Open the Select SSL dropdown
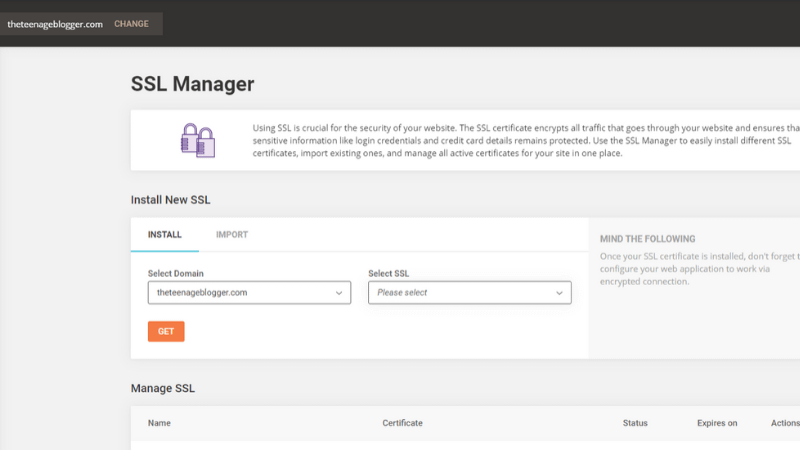This screenshot has height=450, width=800. 470,292
